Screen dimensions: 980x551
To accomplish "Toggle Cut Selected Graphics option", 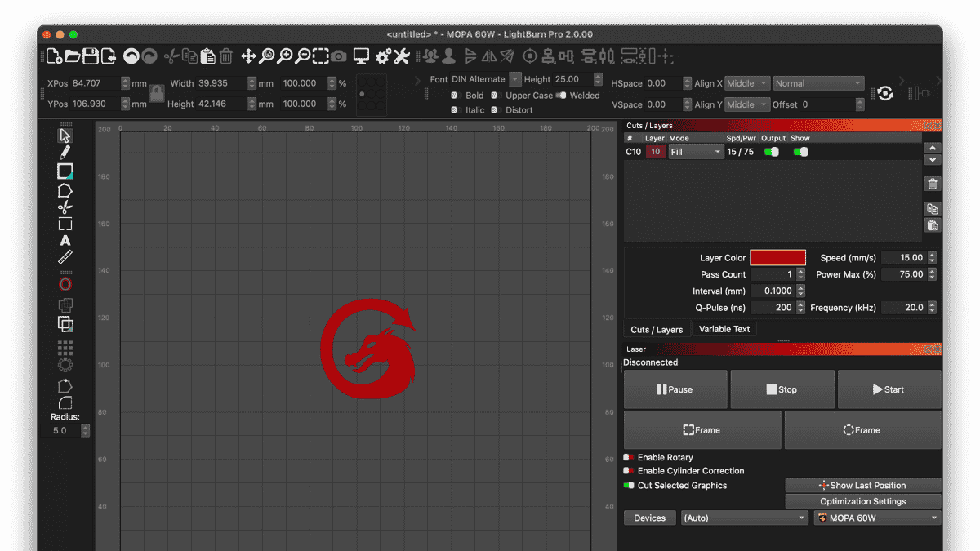I will coord(629,486).
